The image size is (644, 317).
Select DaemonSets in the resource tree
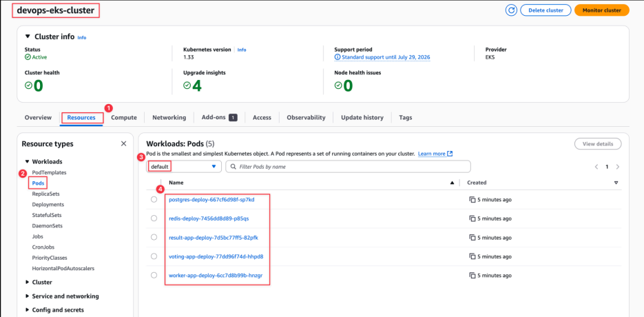click(48, 226)
